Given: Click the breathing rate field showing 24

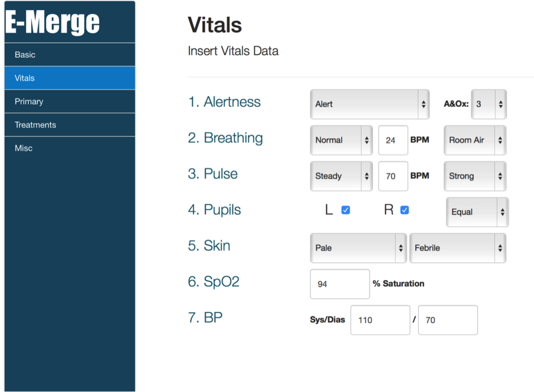Looking at the screenshot, I should 393,140.
